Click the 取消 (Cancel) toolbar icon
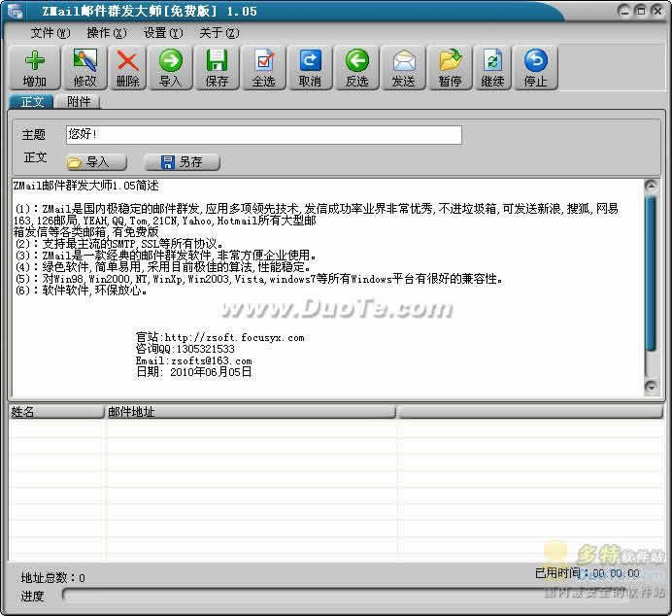This screenshot has height=616, width=672. click(x=310, y=60)
